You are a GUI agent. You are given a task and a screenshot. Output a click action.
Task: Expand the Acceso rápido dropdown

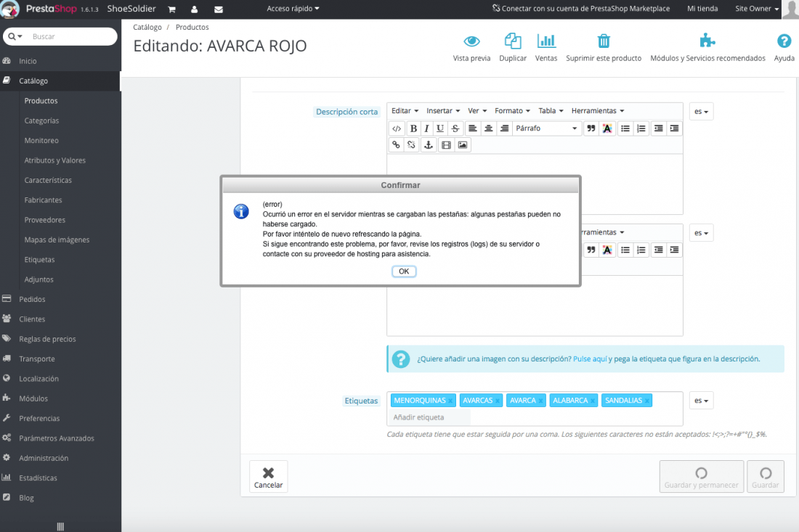pyautogui.click(x=293, y=9)
